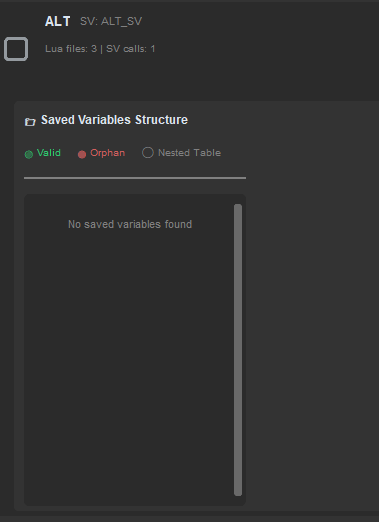Choose the Nested Table legend label
Image resolution: width=379 pixels, height=522 pixels.
click(189, 153)
